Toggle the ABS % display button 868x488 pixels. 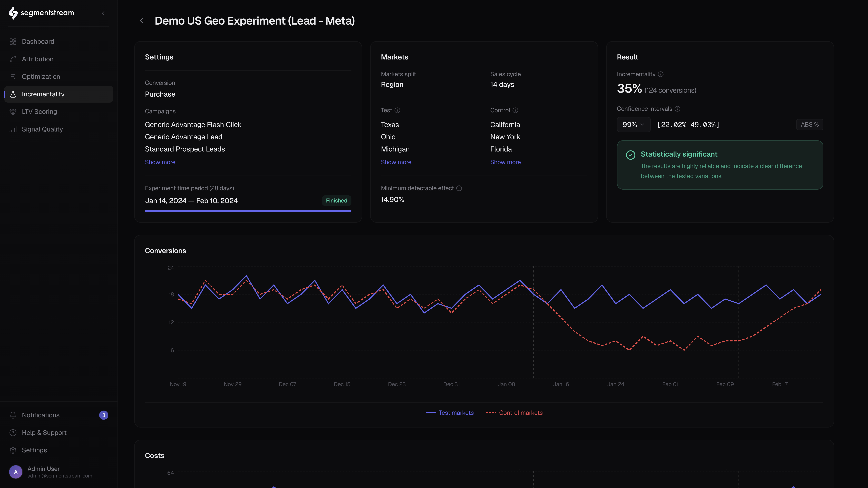coord(810,125)
